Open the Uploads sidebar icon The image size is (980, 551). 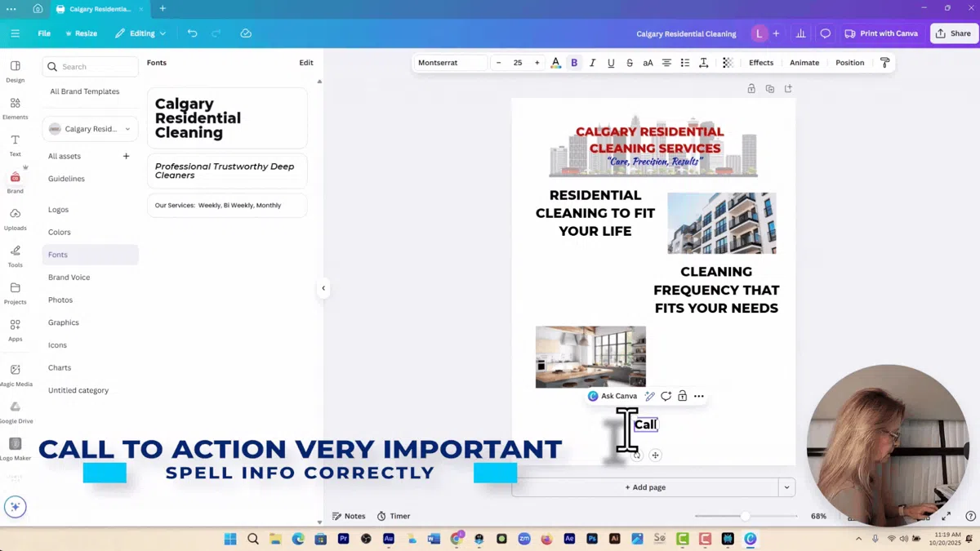(x=15, y=218)
